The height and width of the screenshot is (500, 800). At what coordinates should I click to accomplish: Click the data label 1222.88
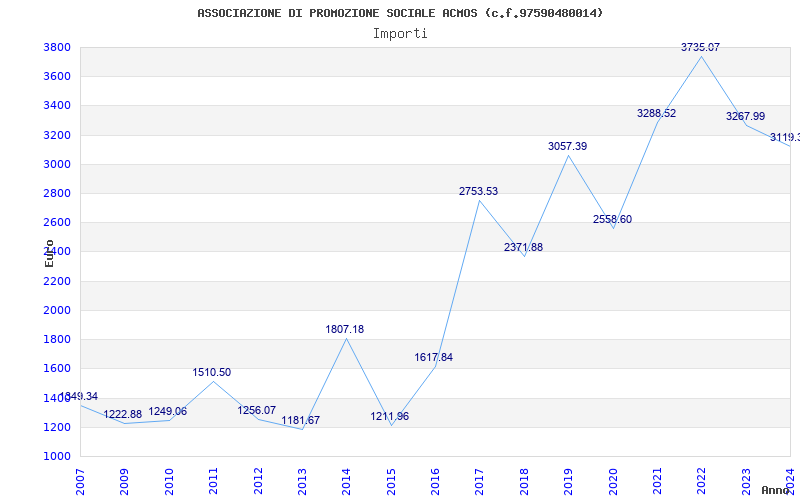[122, 415]
